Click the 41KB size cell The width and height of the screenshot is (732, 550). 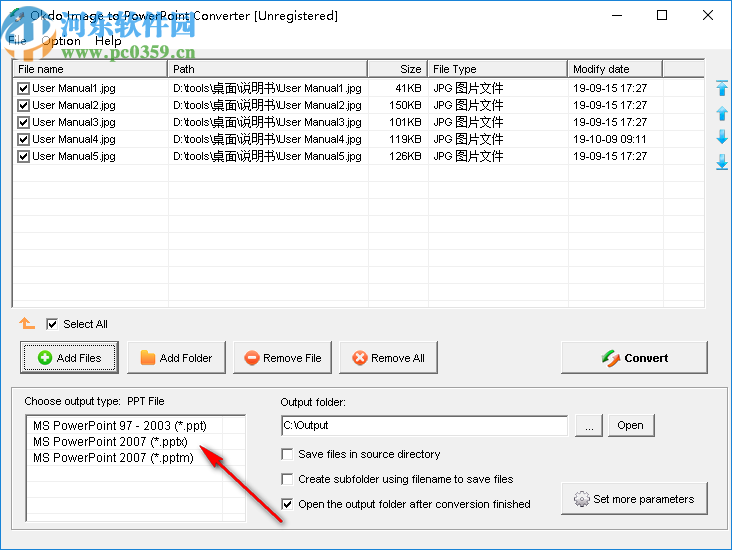pyautogui.click(x=408, y=88)
